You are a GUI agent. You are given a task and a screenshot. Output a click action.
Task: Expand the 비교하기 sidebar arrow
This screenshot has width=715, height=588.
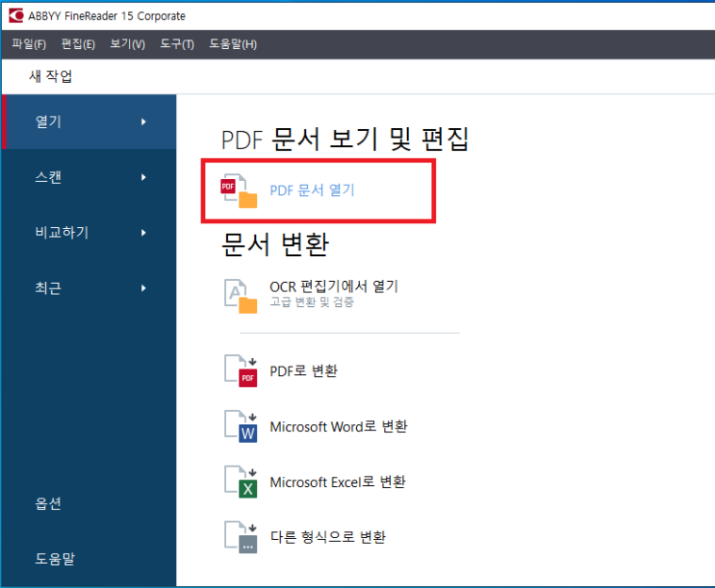143,233
